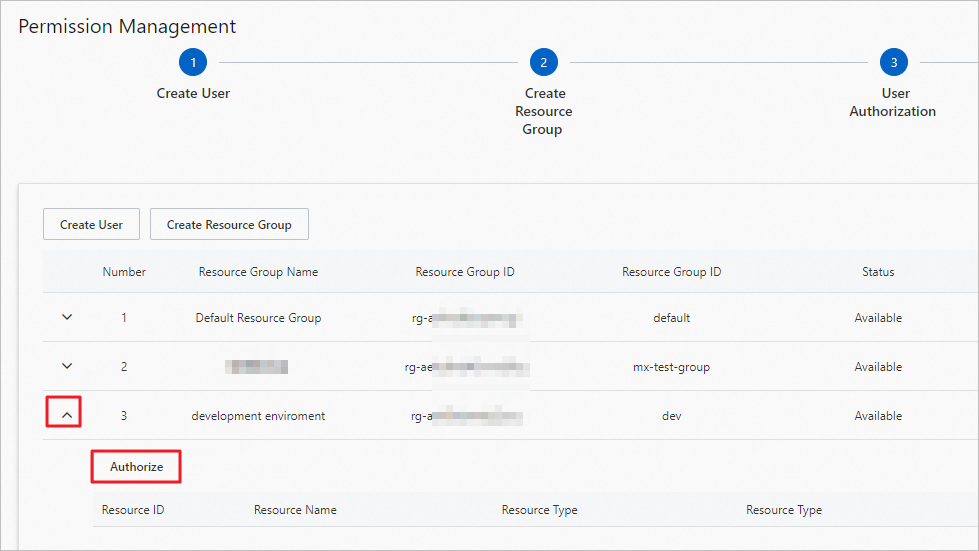Screen dimensions: 979x551
Task: Click the blurred resource group name in row 2
Action: tap(257, 367)
